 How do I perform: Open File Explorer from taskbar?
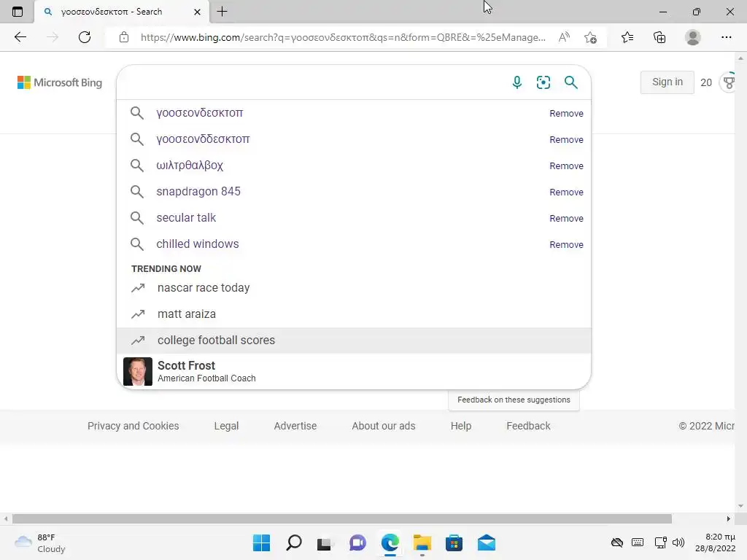point(422,542)
